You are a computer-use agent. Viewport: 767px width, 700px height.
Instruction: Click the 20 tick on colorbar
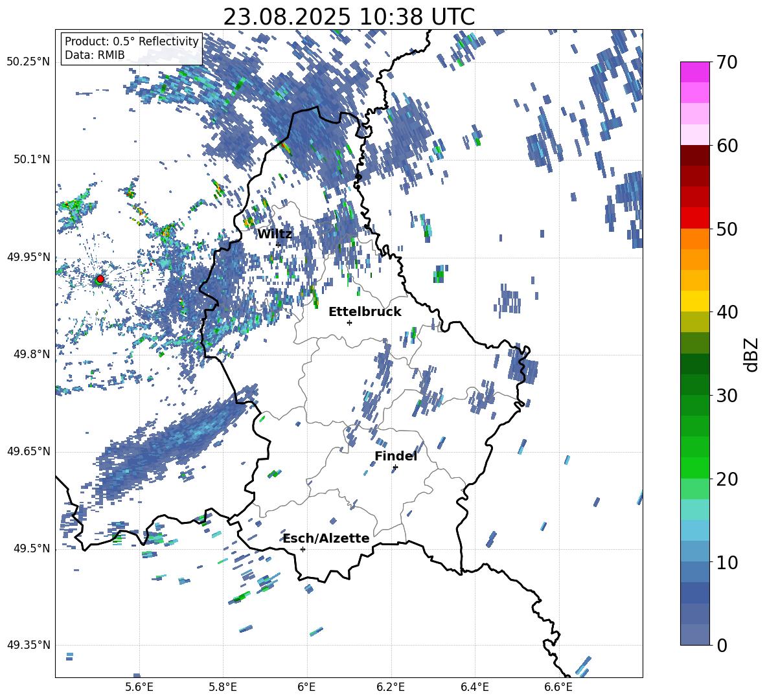coord(726,479)
